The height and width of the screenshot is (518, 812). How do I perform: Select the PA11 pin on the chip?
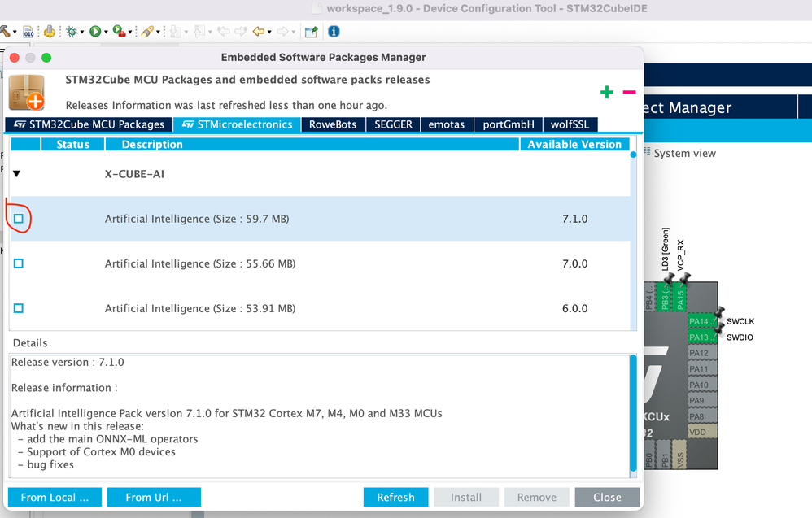(701, 369)
